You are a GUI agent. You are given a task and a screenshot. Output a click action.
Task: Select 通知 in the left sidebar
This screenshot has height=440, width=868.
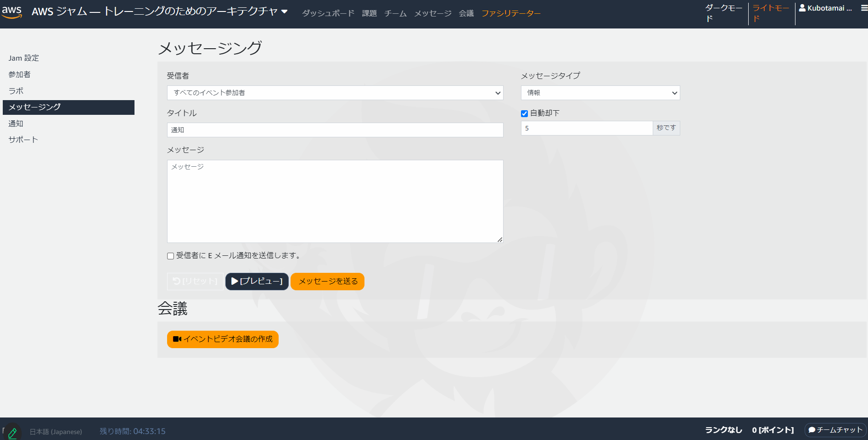[x=16, y=123]
